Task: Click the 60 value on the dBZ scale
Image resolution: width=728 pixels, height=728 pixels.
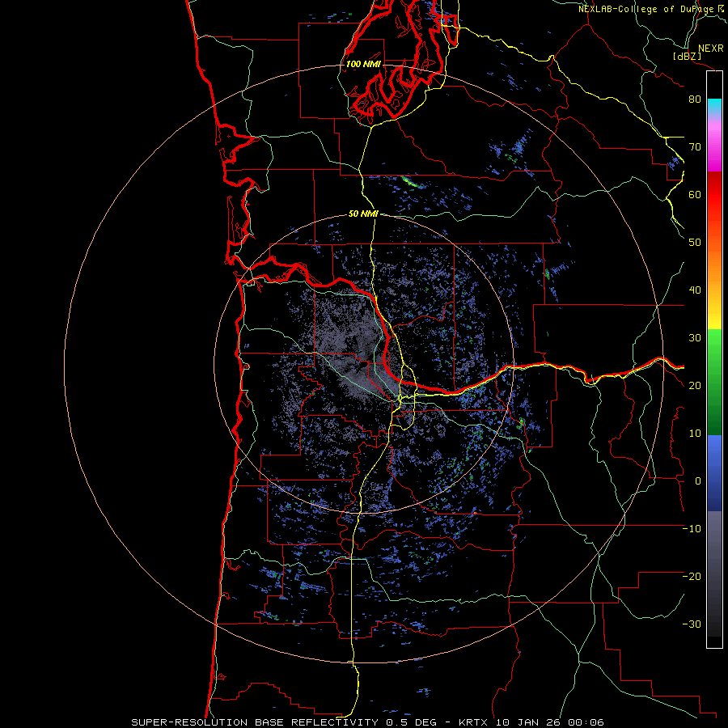Action: pyautogui.click(x=695, y=194)
